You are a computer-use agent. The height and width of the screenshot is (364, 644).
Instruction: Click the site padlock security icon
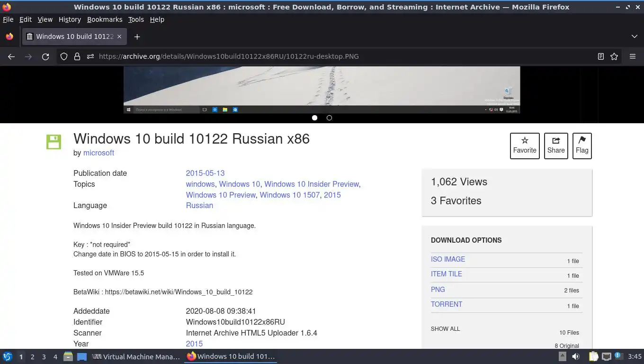click(77, 56)
